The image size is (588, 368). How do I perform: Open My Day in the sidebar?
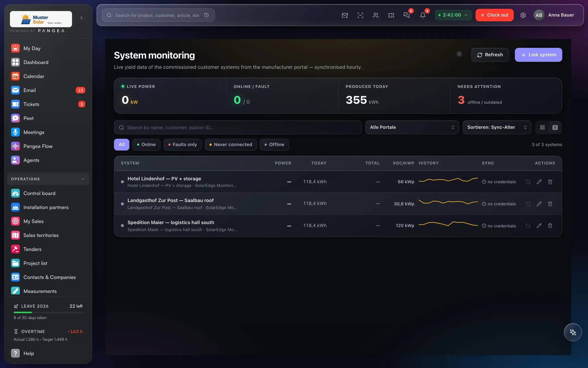[x=48, y=48]
